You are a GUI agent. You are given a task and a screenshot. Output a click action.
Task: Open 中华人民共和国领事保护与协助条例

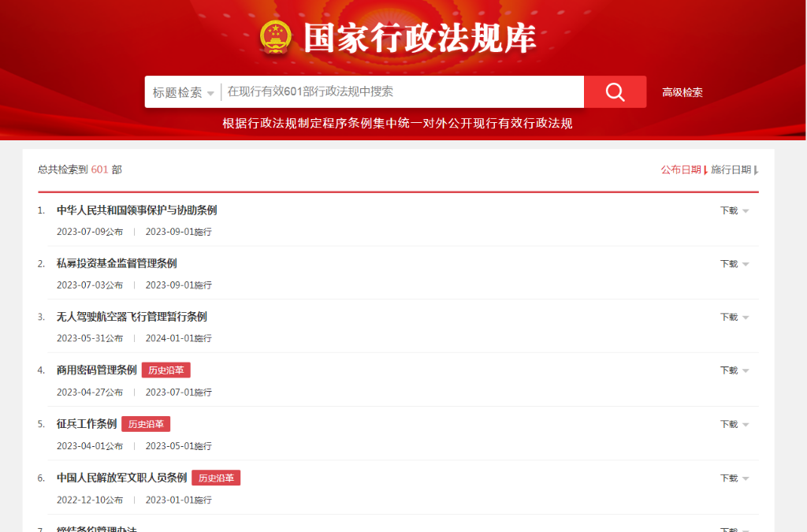tap(136, 210)
